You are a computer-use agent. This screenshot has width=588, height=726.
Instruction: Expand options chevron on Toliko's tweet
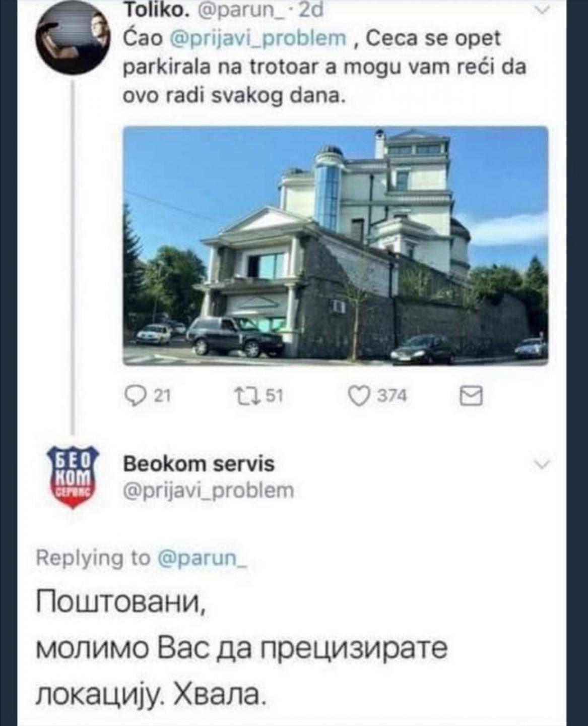pyautogui.click(x=542, y=10)
